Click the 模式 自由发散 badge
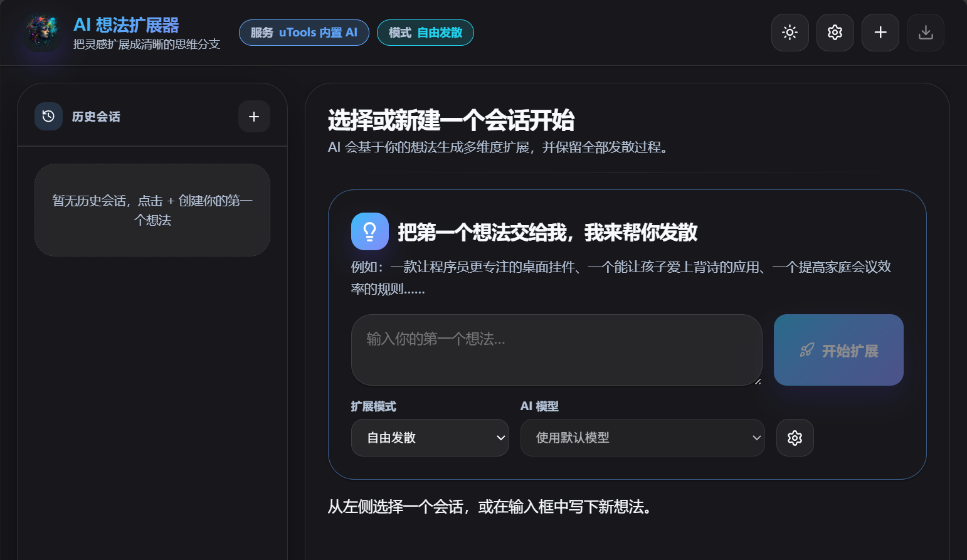967x560 pixels. pyautogui.click(x=425, y=33)
